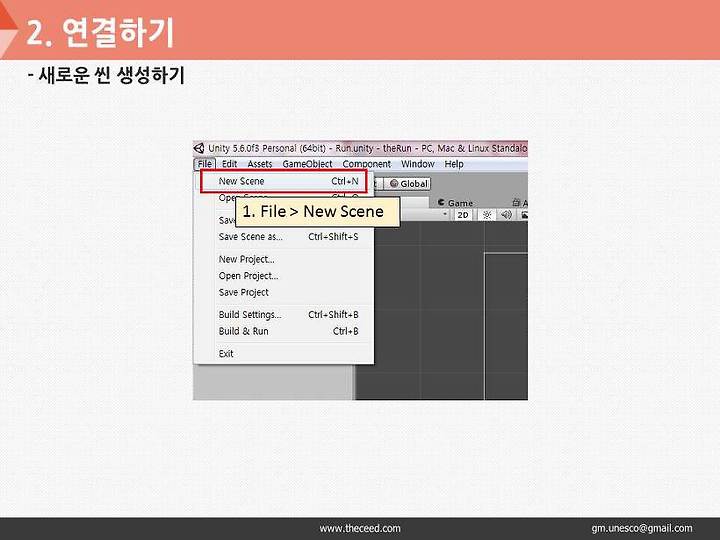The width and height of the screenshot is (720, 540).
Task: Open the Window menu
Action: click(417, 164)
